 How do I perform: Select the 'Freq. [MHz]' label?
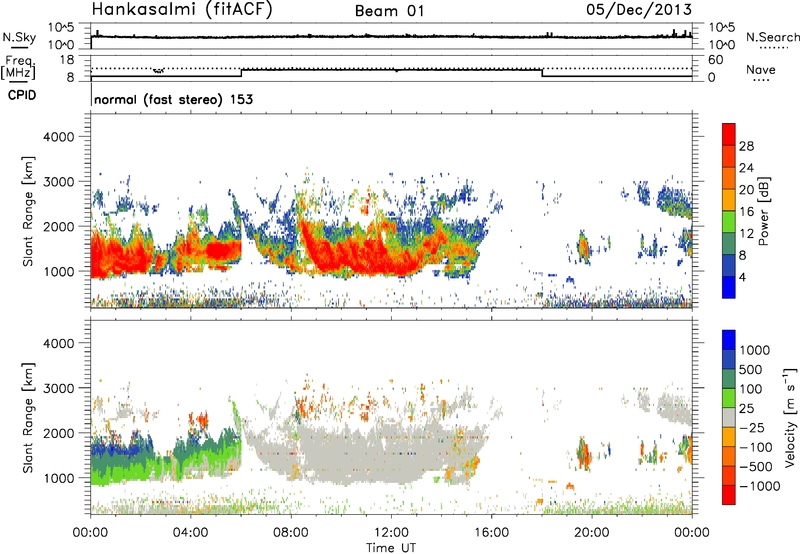point(19,67)
